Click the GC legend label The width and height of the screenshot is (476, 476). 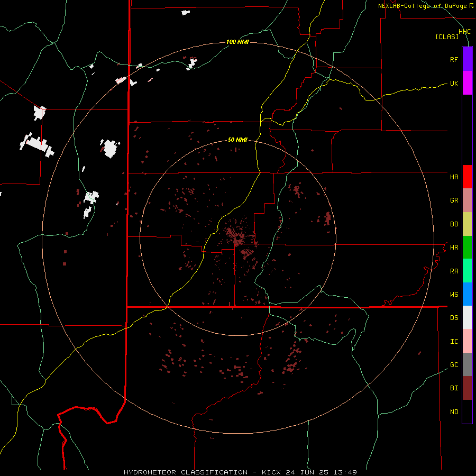(x=454, y=365)
